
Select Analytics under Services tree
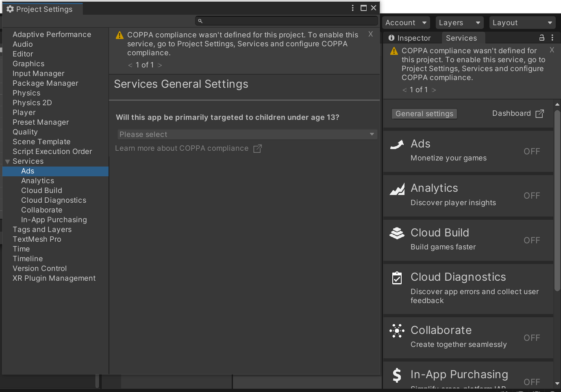(37, 181)
